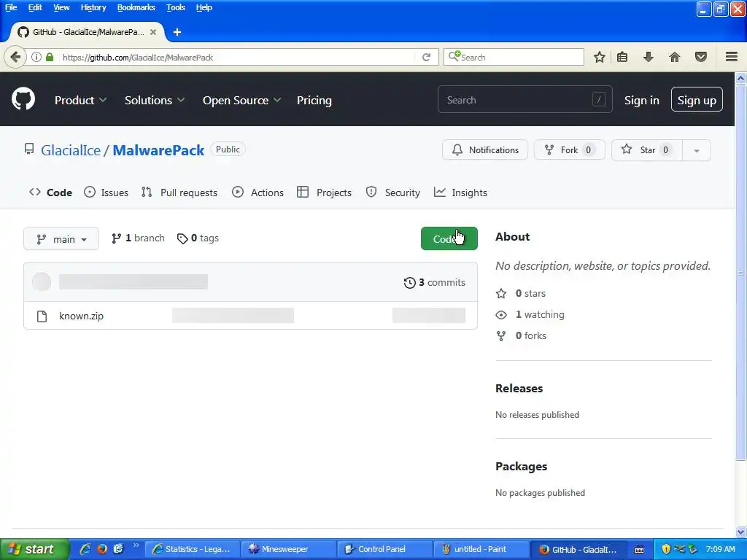Viewport: 747px width, 560px height.
Task: Click the Internet Explorer quick launch icon
Action: [85, 549]
